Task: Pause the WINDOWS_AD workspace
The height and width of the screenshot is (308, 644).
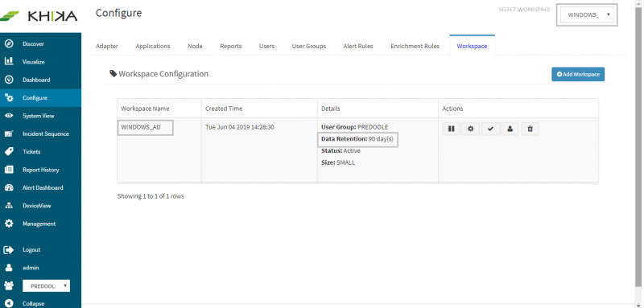Action: click(x=452, y=129)
